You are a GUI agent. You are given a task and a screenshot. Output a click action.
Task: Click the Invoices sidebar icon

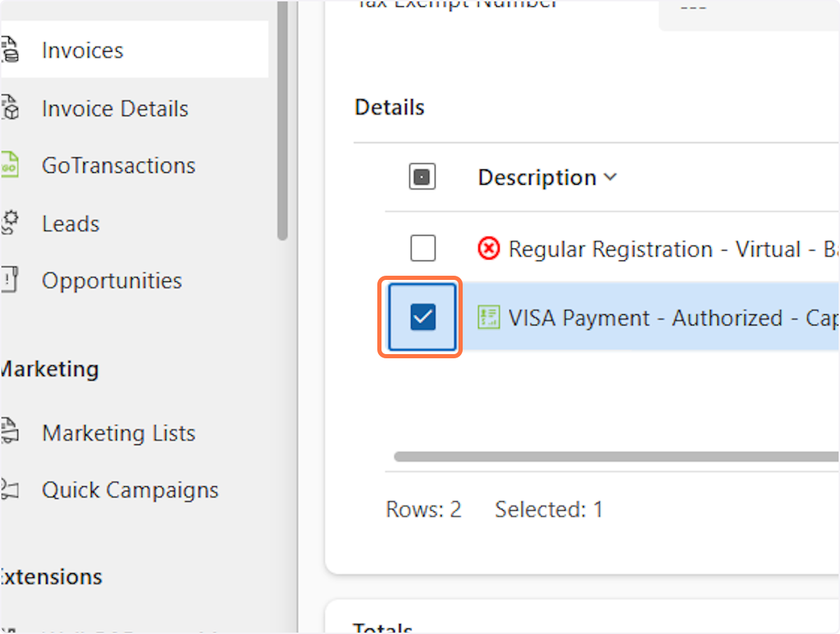tap(10, 50)
